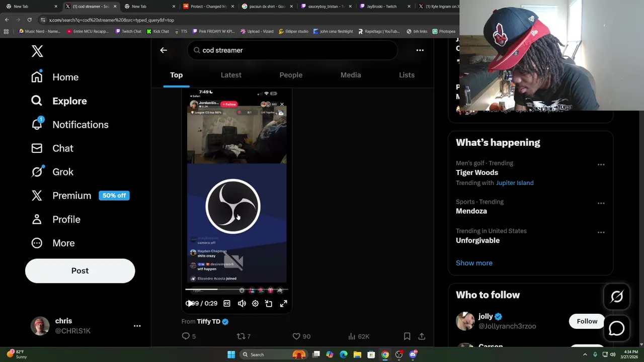Click the browser address bar URL

pos(112,20)
